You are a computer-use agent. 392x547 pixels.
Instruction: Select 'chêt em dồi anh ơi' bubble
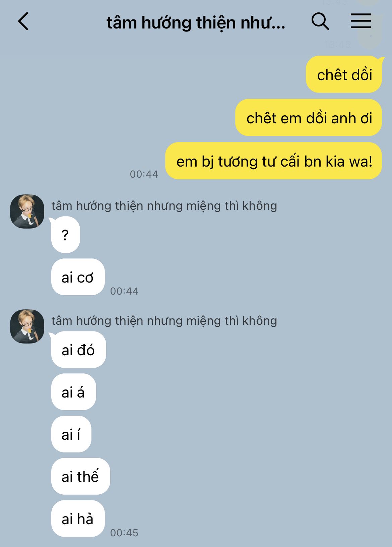click(x=309, y=118)
